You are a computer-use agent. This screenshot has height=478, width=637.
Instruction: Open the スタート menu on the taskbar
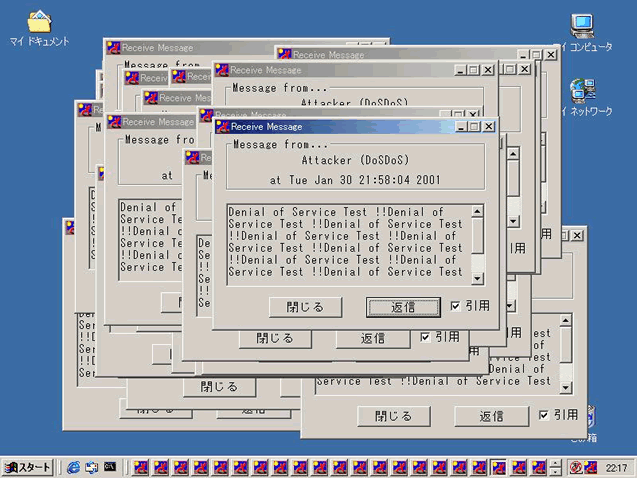[x=27, y=467]
